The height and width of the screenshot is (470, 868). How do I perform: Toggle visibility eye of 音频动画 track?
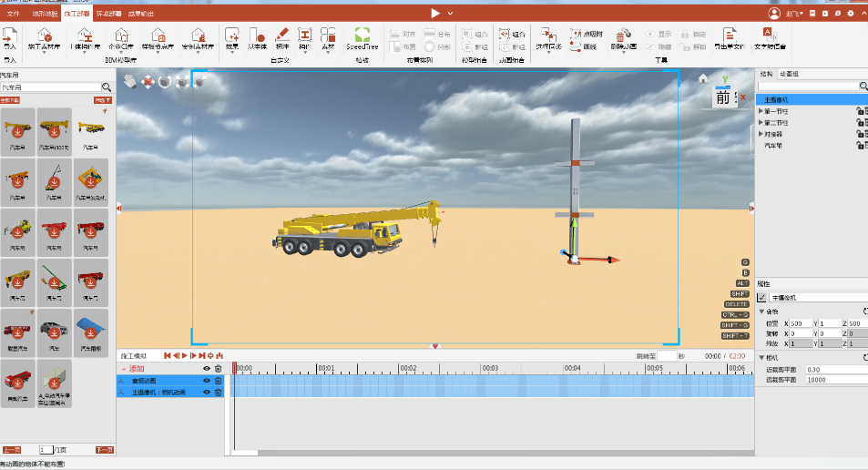coord(207,380)
